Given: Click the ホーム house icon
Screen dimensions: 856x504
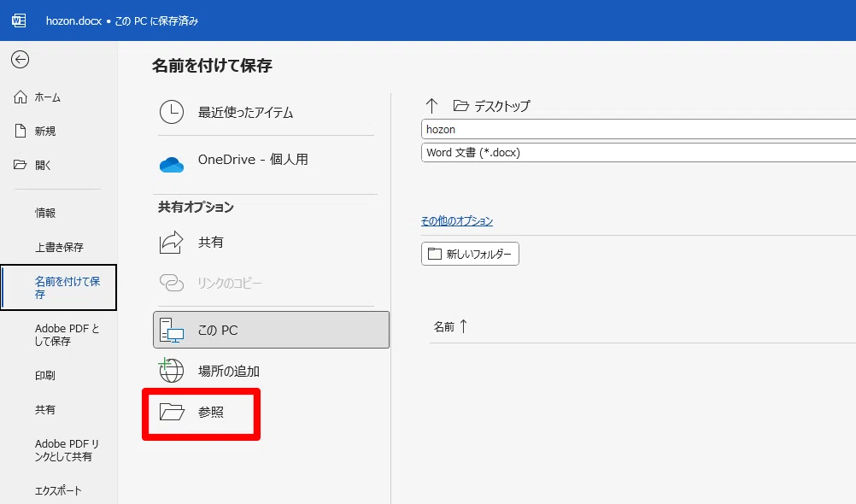Looking at the screenshot, I should pos(21,97).
